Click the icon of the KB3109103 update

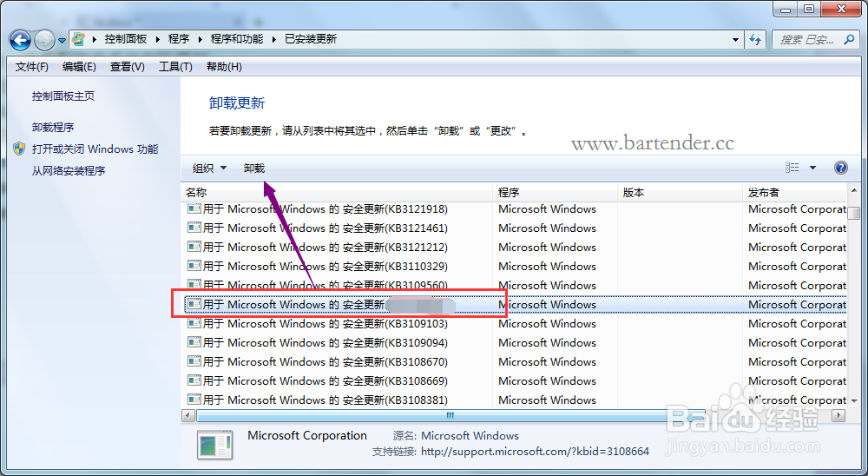194,324
